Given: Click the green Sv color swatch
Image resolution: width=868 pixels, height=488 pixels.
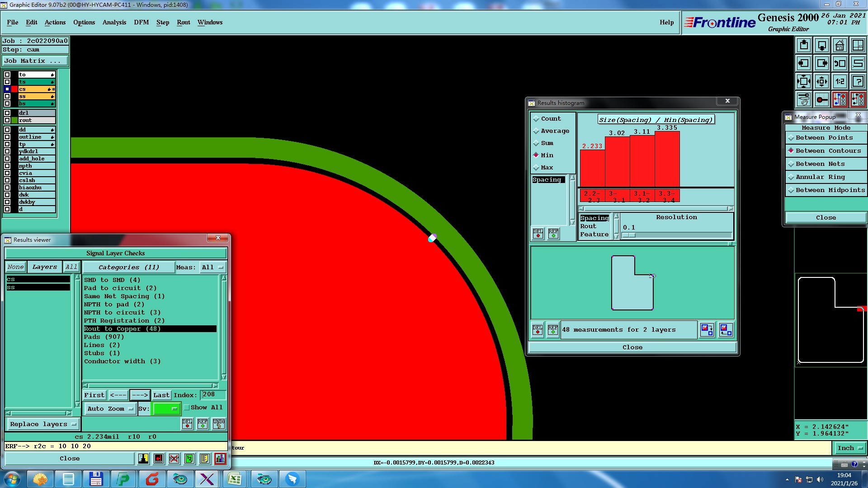Looking at the screenshot, I should tap(166, 408).
